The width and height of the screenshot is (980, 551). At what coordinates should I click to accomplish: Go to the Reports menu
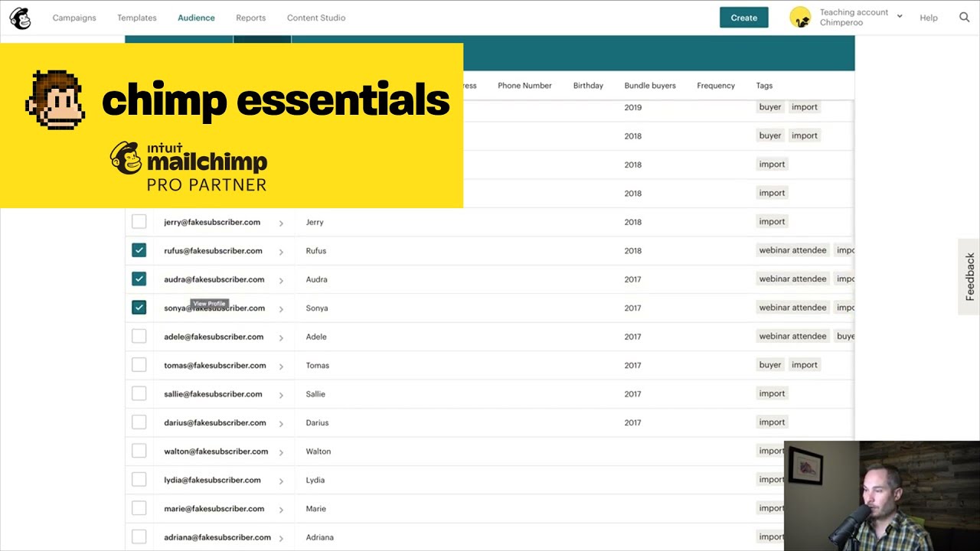[x=251, y=18]
